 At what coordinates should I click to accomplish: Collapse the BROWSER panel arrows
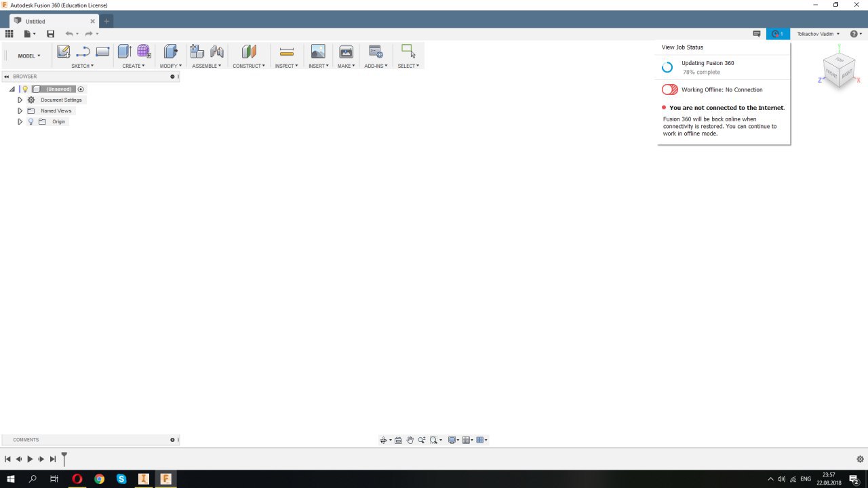(x=7, y=77)
